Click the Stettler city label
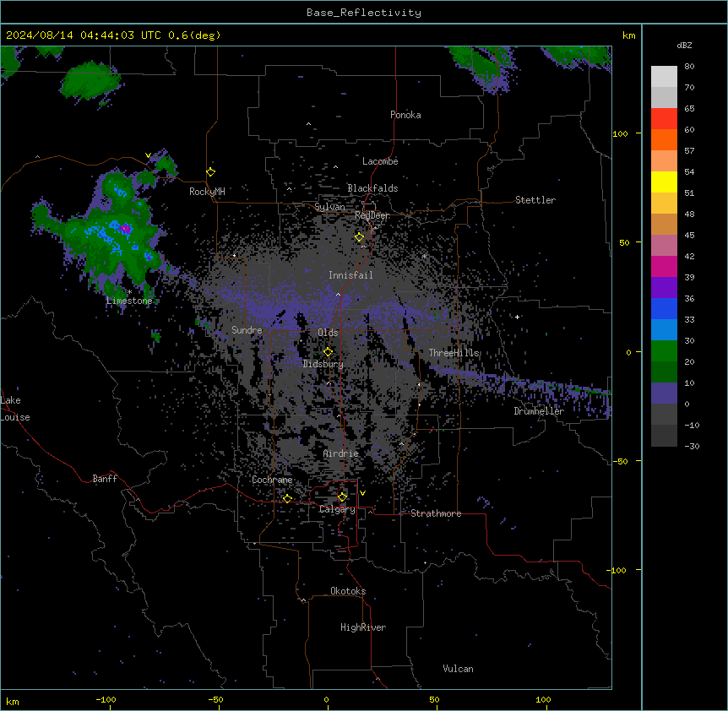The width and height of the screenshot is (728, 711). [x=535, y=200]
